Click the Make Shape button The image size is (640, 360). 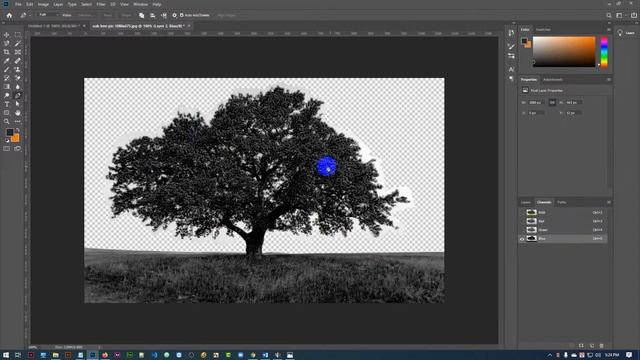click(127, 15)
